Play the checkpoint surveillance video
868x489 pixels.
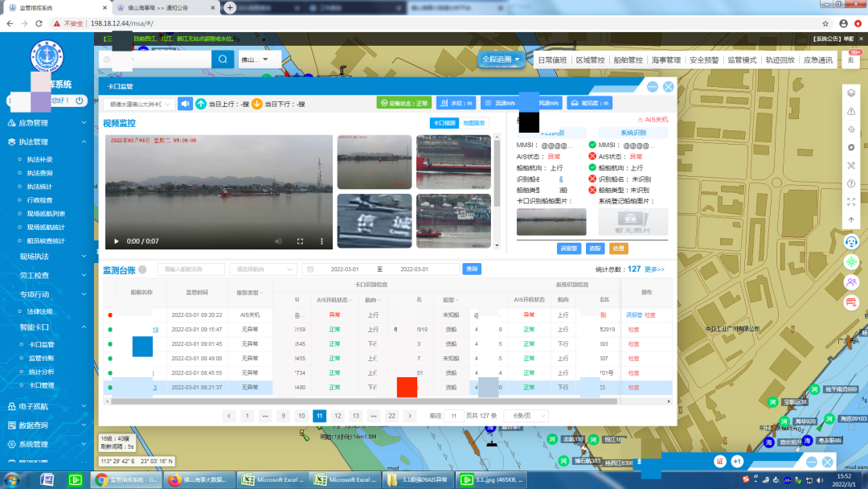(116, 241)
